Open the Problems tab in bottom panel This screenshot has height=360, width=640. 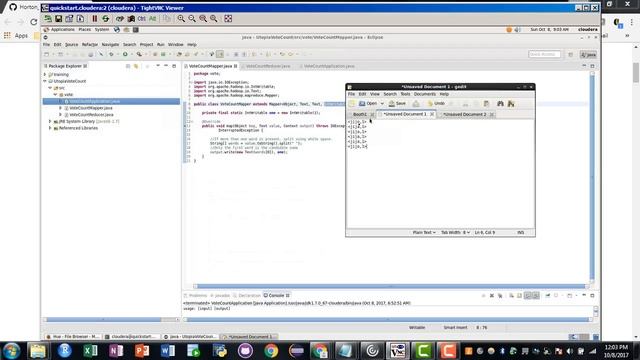[x=196, y=296]
